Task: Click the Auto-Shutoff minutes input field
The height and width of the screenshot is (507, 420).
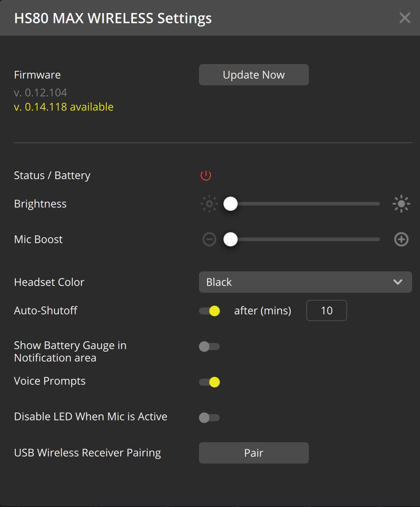Action: (326, 310)
